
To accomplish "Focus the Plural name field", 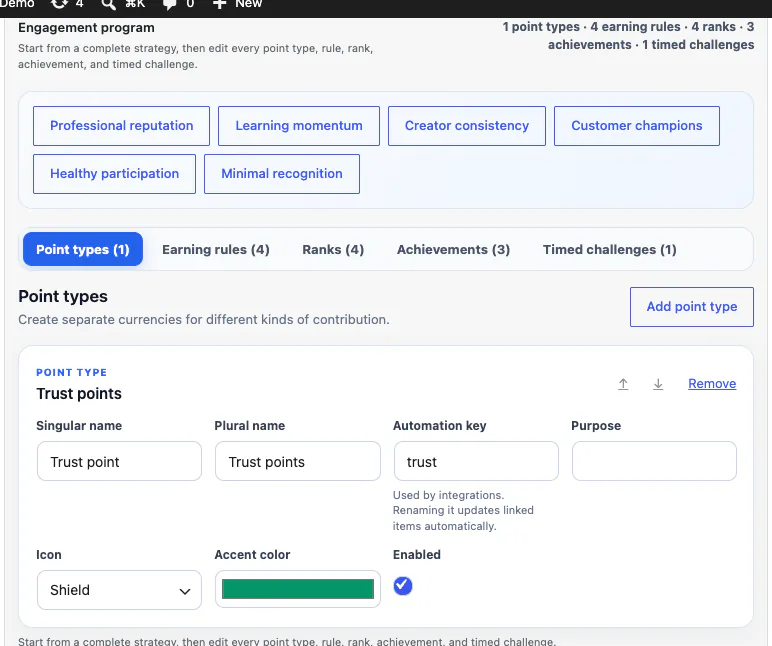I will coord(298,461).
